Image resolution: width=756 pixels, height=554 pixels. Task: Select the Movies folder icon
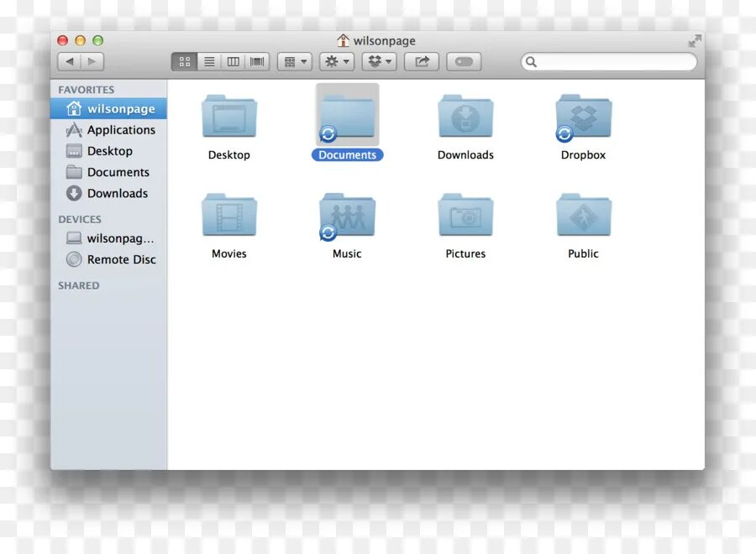coord(229,215)
